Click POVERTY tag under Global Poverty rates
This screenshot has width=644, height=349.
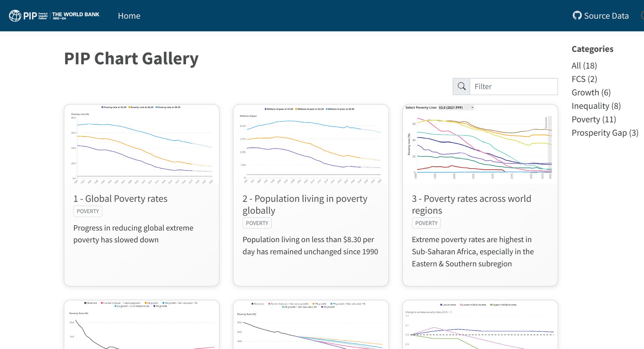(88, 211)
